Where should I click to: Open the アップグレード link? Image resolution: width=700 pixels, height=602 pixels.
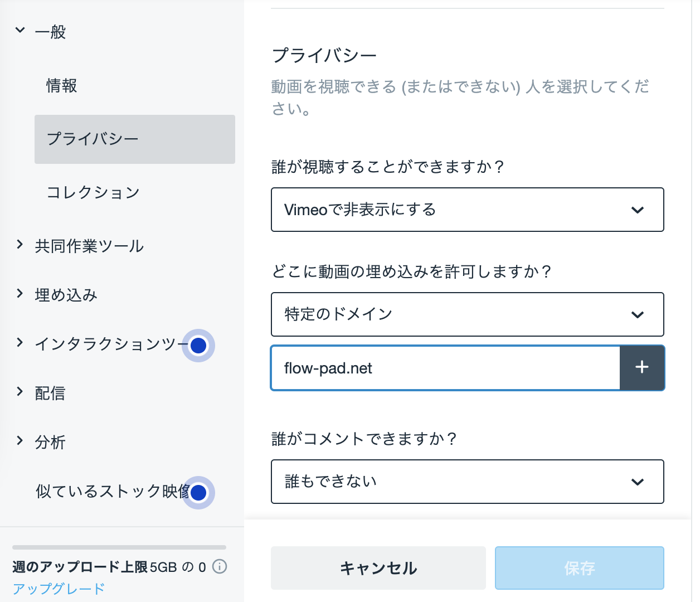coord(59,589)
